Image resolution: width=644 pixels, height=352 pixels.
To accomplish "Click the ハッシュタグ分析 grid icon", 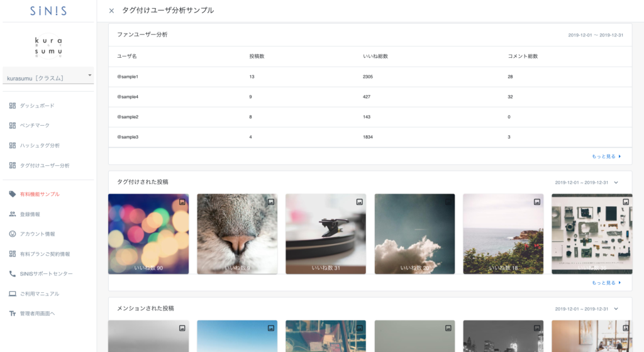I will [13, 145].
